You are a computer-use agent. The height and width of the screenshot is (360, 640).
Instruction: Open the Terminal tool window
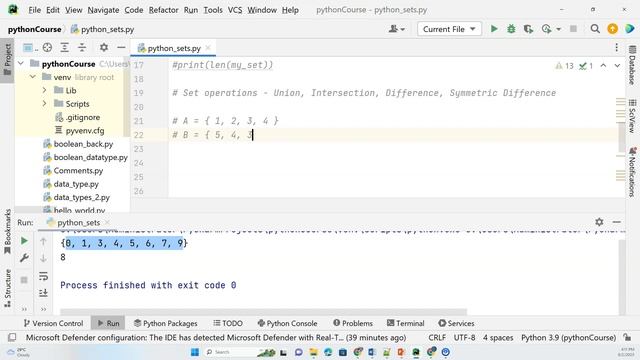click(x=405, y=323)
